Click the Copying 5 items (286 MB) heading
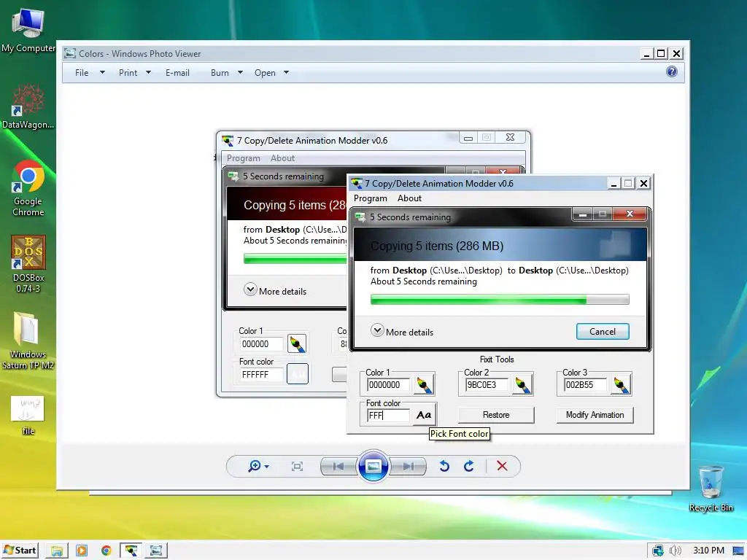The width and height of the screenshot is (747, 560). coord(437,246)
